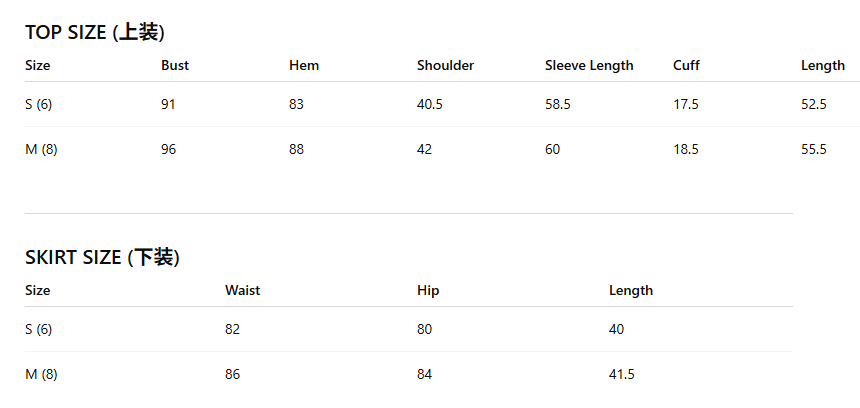The image size is (860, 408).
Task: Click the S (6) row in top table
Action: 443,104
